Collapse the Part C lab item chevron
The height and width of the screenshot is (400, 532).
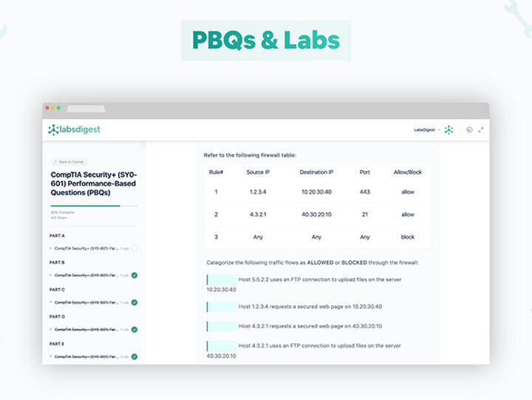click(51, 302)
